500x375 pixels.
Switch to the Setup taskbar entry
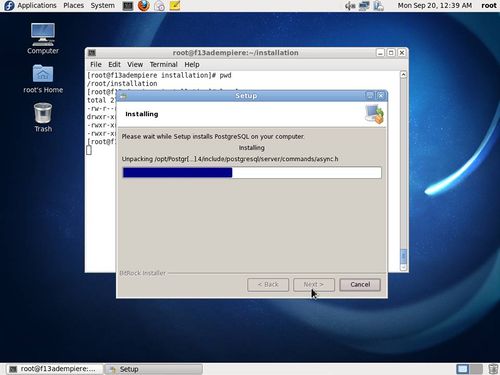(x=153, y=369)
